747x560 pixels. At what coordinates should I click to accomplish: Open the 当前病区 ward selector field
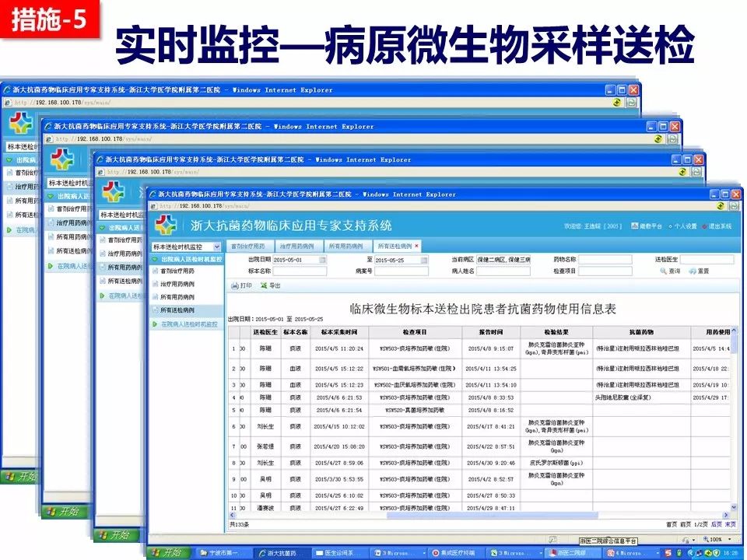coord(503,260)
